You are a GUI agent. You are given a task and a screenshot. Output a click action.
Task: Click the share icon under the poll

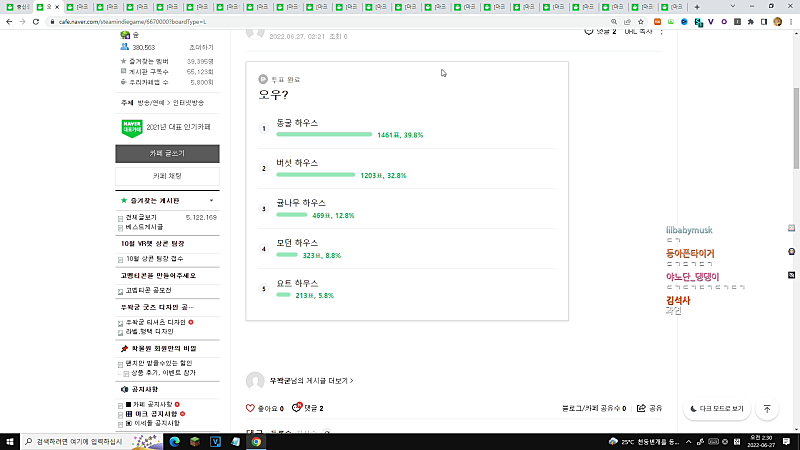click(x=641, y=408)
